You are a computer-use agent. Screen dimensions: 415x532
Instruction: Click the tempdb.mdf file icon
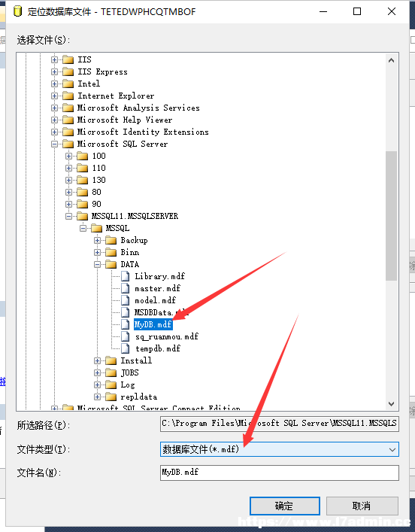(125, 348)
